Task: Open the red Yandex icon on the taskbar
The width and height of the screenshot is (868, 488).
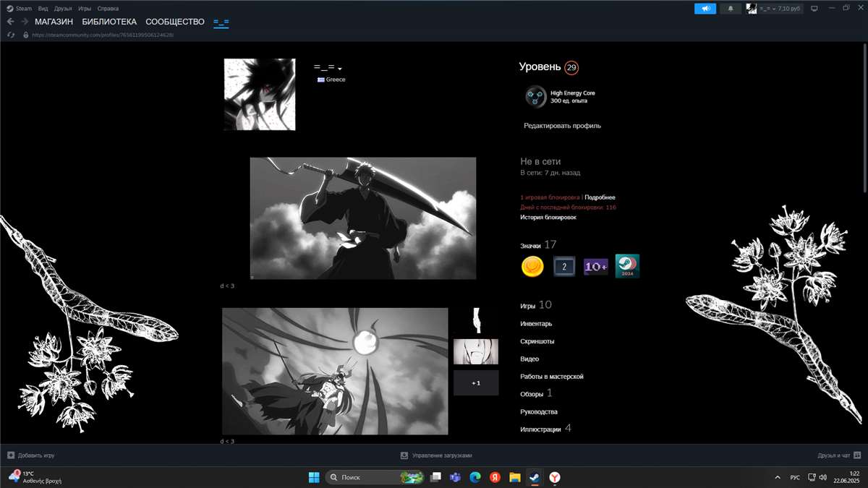Action: point(495,477)
